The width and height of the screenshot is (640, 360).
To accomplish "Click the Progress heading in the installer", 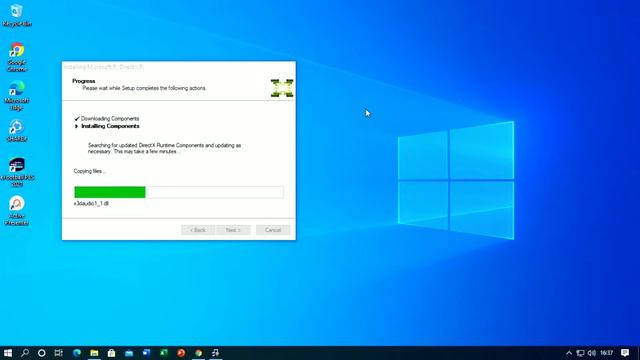I will (x=84, y=81).
